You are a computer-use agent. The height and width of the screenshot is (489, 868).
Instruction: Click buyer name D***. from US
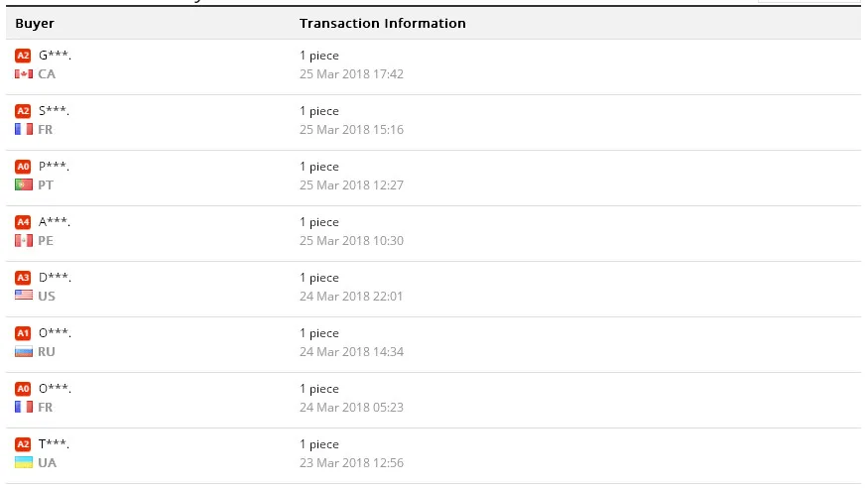pos(55,277)
